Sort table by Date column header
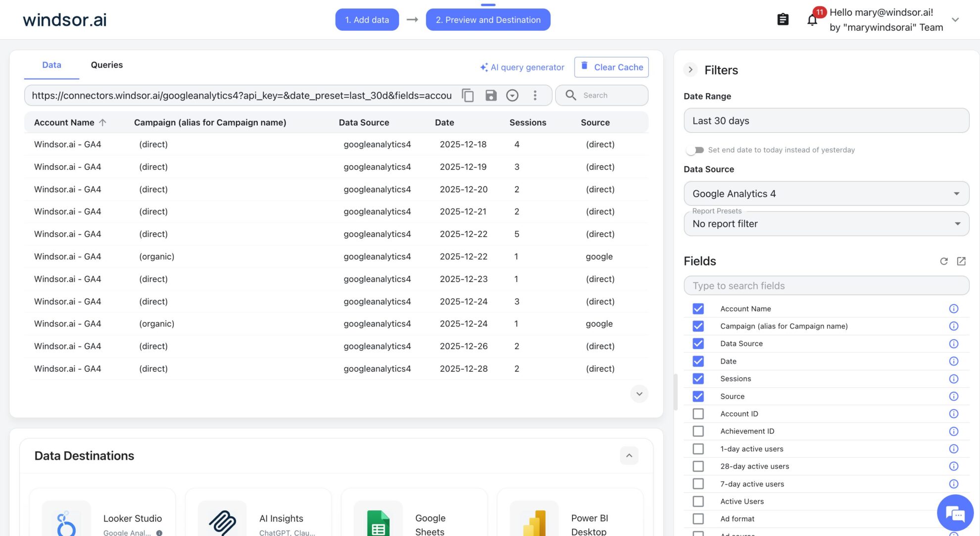Screen dimensions: 980x536 444,122
